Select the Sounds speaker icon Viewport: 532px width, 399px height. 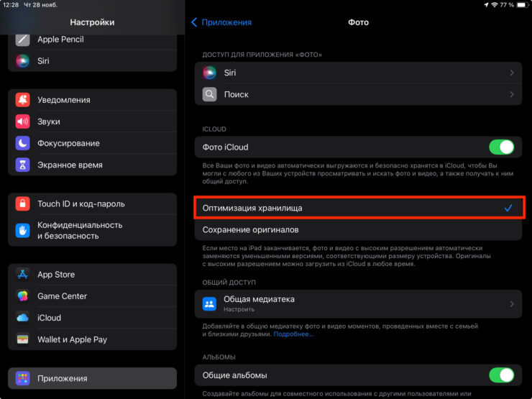23,121
